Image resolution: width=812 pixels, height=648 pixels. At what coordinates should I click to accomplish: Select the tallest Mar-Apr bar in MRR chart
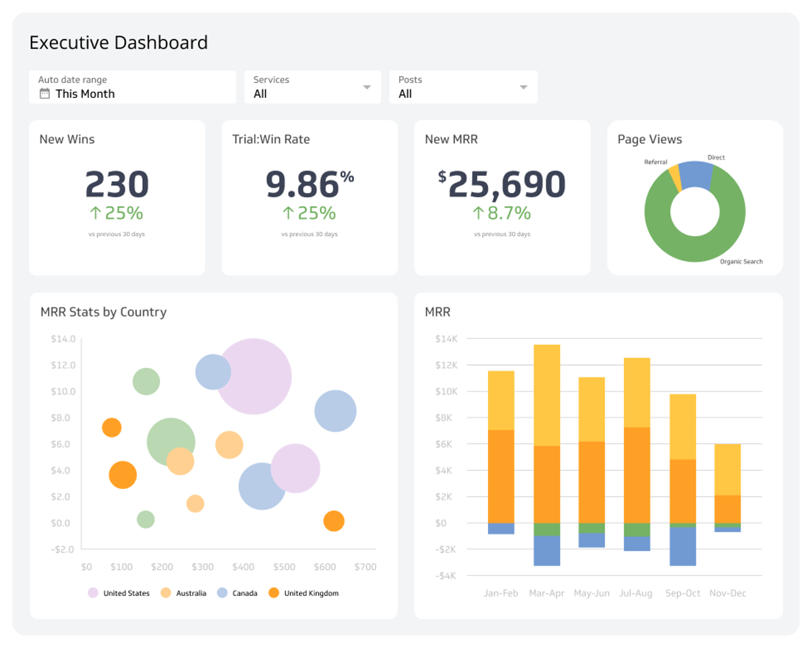click(547, 420)
